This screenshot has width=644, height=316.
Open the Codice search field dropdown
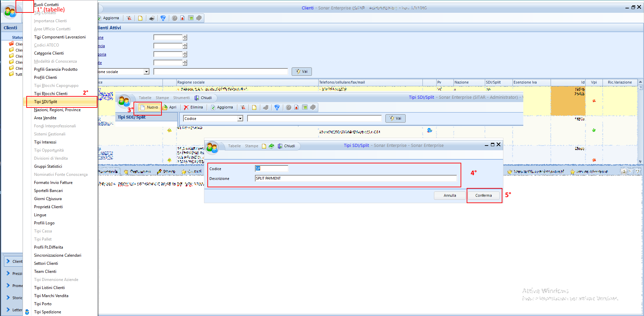[x=240, y=119]
